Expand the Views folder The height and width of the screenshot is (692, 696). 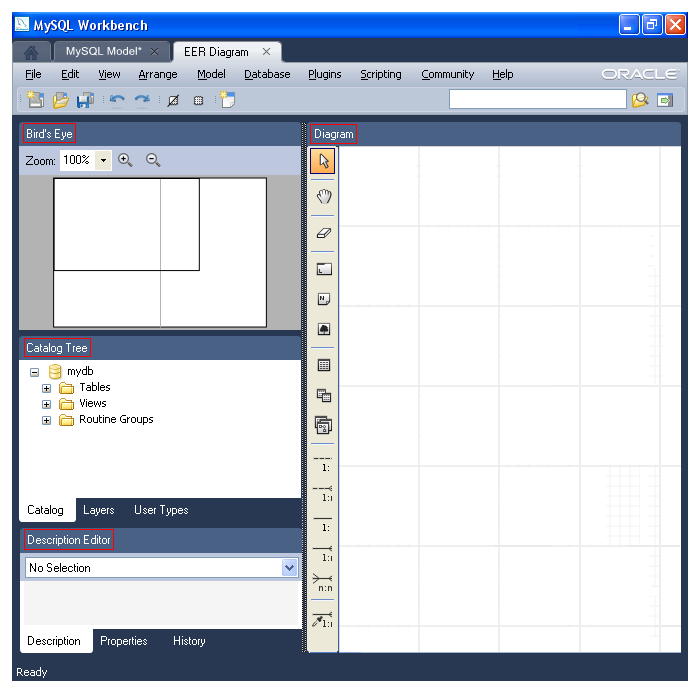(47, 404)
